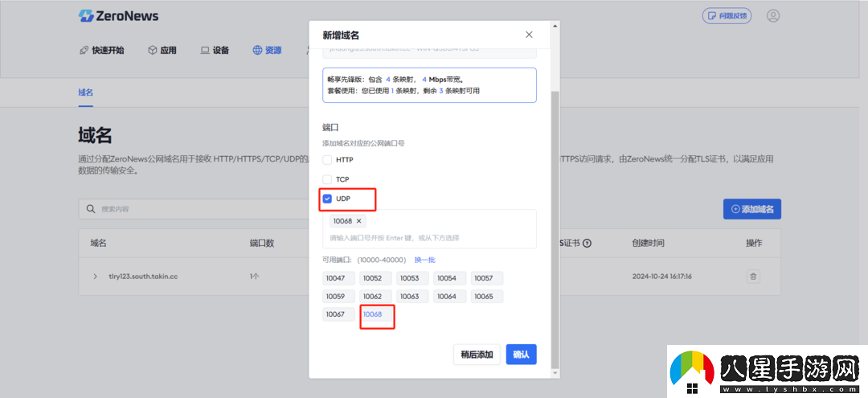This screenshot has width=868, height=398.
Task: Enable the HTTP checkbox
Action: point(327,160)
